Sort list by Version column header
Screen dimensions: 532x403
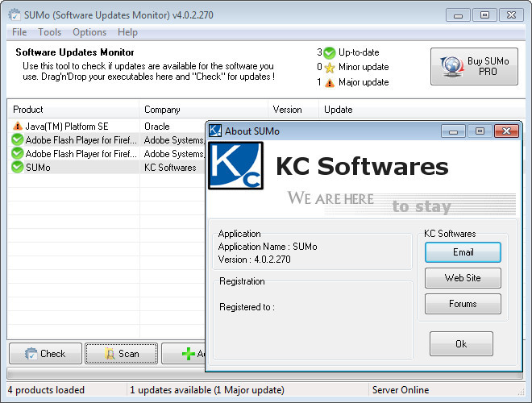pyautogui.click(x=293, y=110)
